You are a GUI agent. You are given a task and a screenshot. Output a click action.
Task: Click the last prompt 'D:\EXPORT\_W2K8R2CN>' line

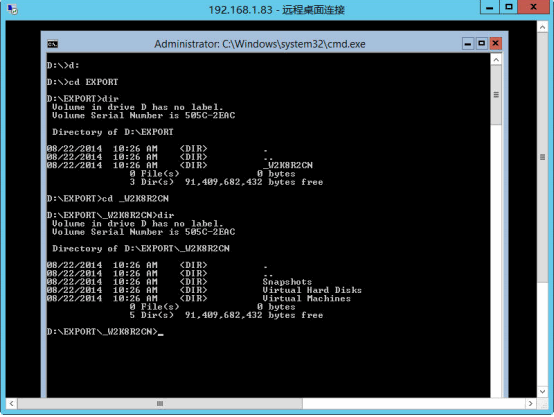point(105,331)
